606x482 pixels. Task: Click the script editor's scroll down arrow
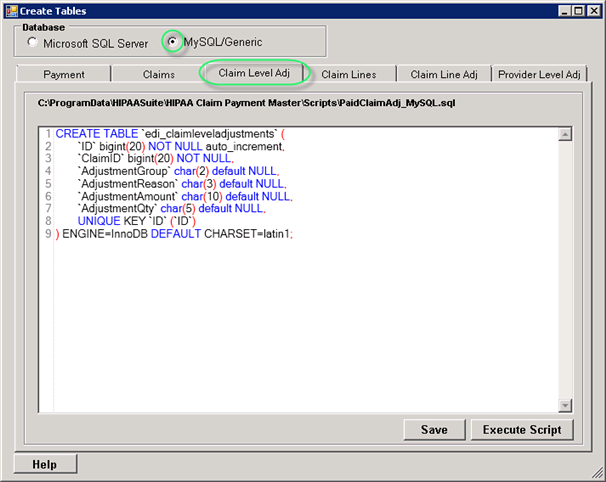(x=564, y=403)
